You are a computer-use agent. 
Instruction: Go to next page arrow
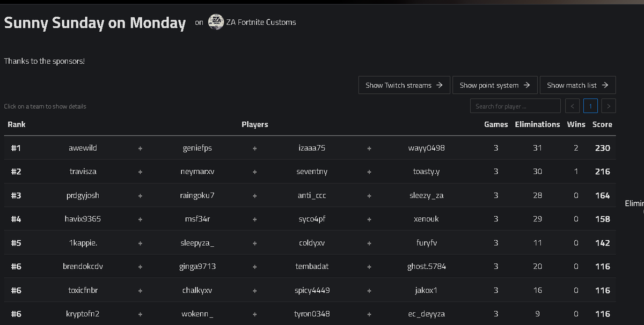[609, 106]
